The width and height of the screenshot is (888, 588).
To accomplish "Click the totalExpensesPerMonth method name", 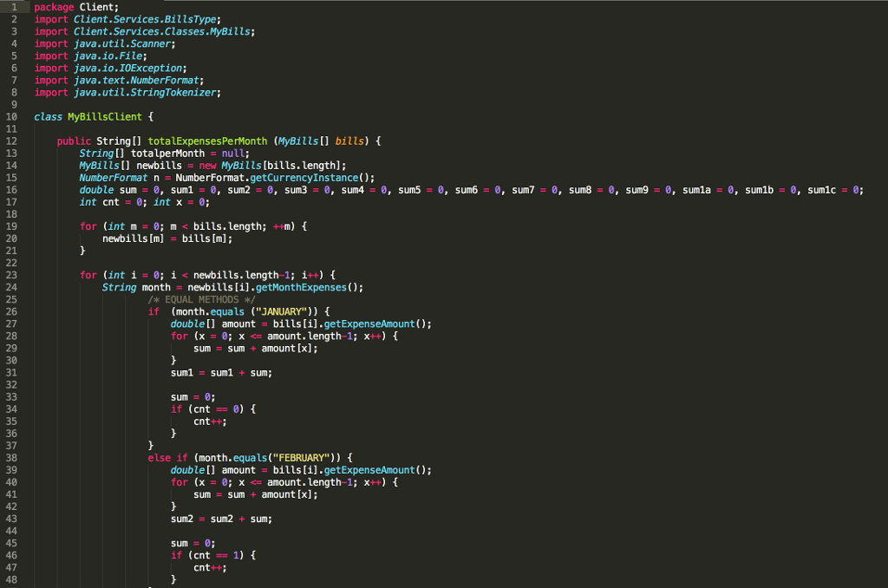I will pos(207,140).
